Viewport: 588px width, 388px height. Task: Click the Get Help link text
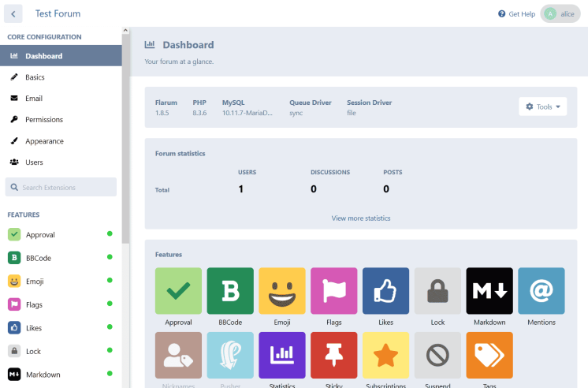pos(522,14)
